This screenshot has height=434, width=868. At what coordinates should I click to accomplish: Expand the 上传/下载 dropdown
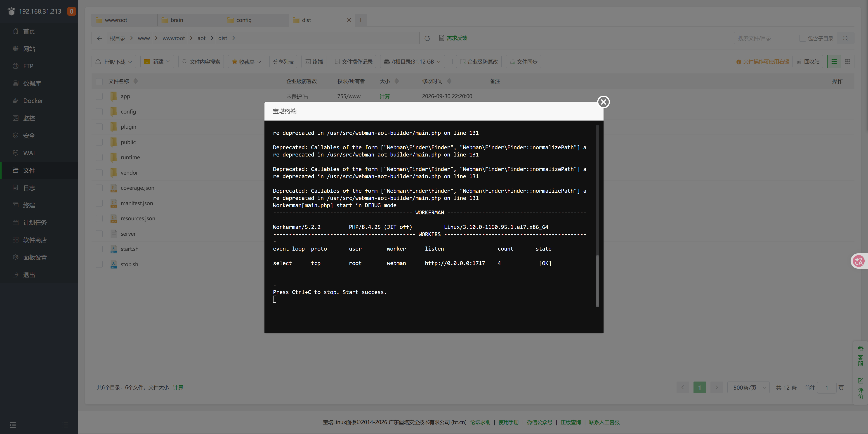pyautogui.click(x=114, y=62)
